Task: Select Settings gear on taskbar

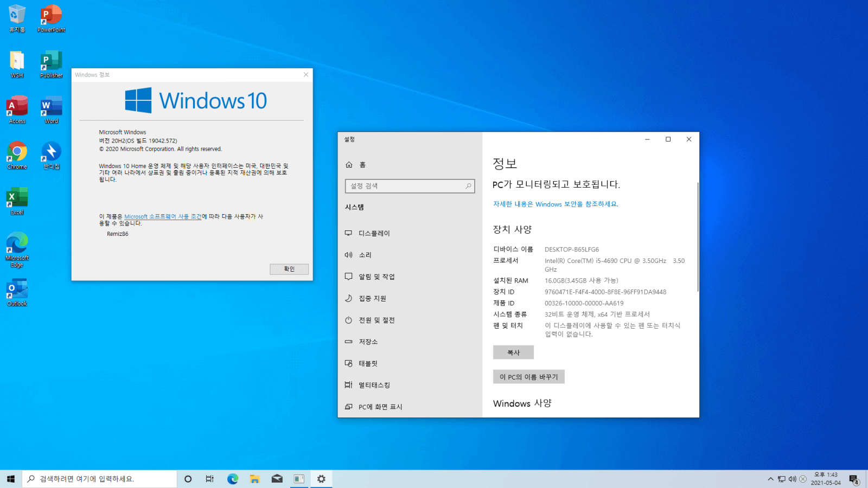Action: click(x=321, y=479)
